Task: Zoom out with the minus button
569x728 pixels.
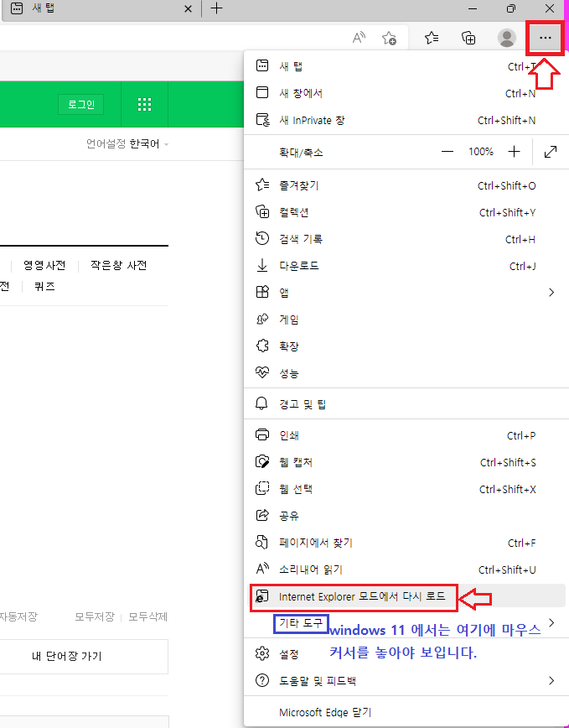Action: click(447, 152)
